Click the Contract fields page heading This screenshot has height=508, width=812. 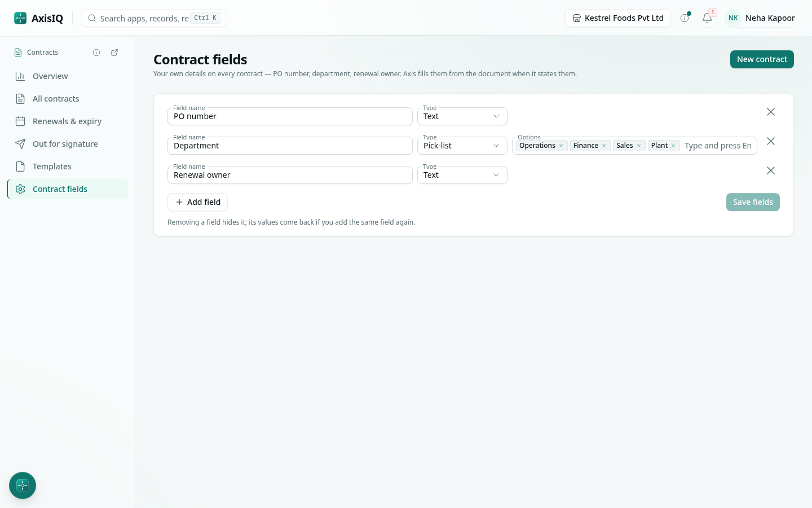point(200,59)
